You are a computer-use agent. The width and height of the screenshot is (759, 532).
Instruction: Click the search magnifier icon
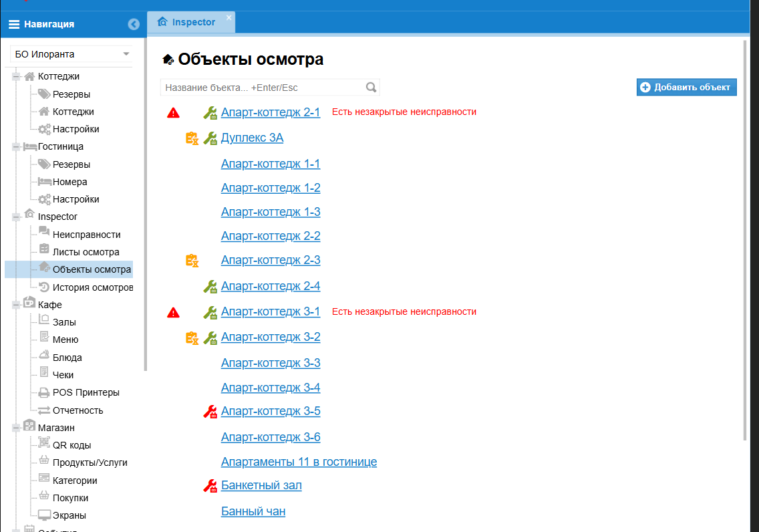click(x=371, y=87)
